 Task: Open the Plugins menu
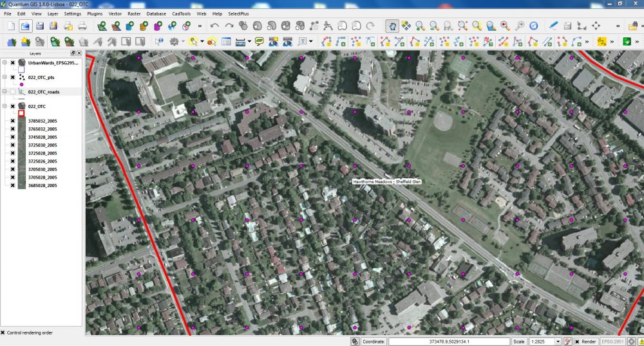click(x=95, y=13)
